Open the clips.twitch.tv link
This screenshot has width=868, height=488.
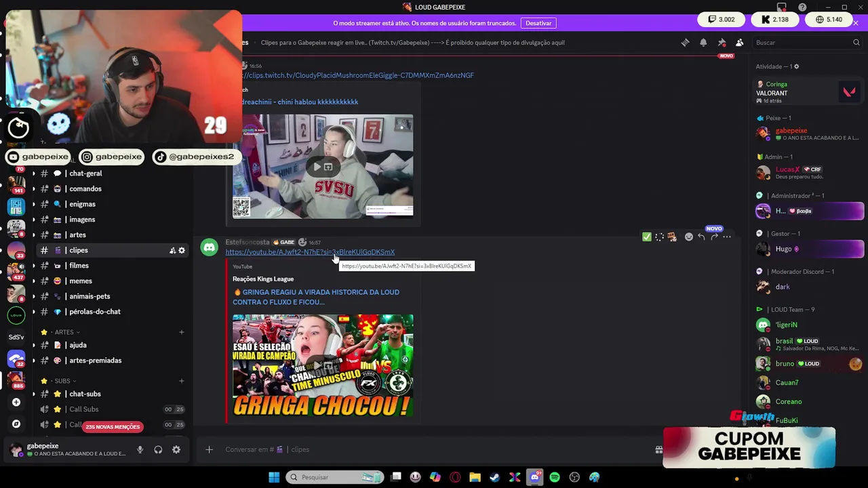[357, 75]
